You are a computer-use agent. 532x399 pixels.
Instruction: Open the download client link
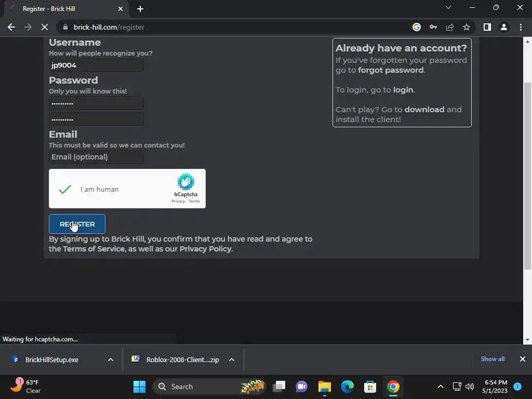click(424, 110)
